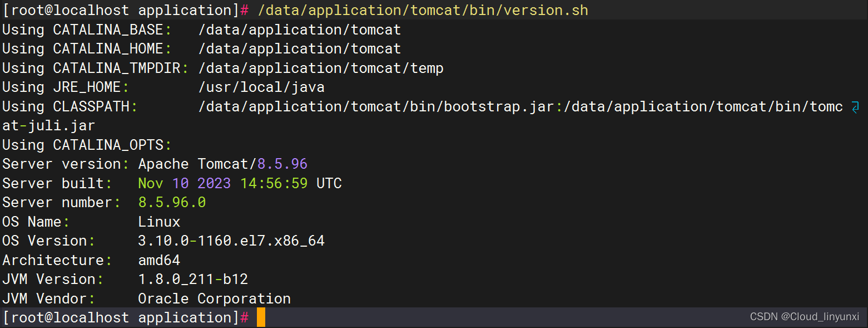Select the 'Linux' OS name value

159,222
